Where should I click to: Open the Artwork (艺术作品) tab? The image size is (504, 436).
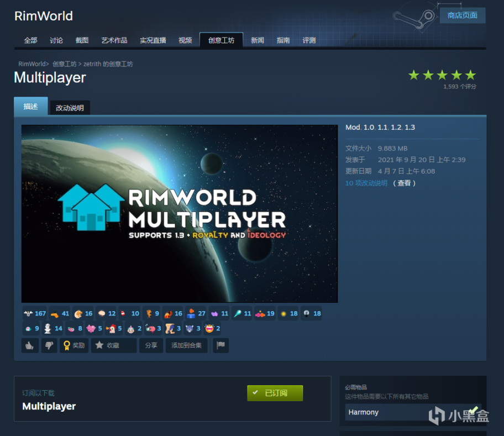tap(114, 40)
